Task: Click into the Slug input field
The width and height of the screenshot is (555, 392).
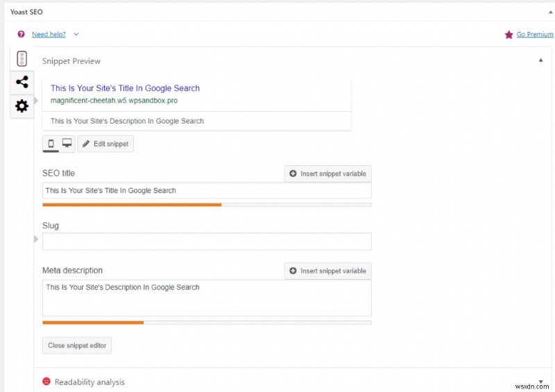Action: pos(207,241)
